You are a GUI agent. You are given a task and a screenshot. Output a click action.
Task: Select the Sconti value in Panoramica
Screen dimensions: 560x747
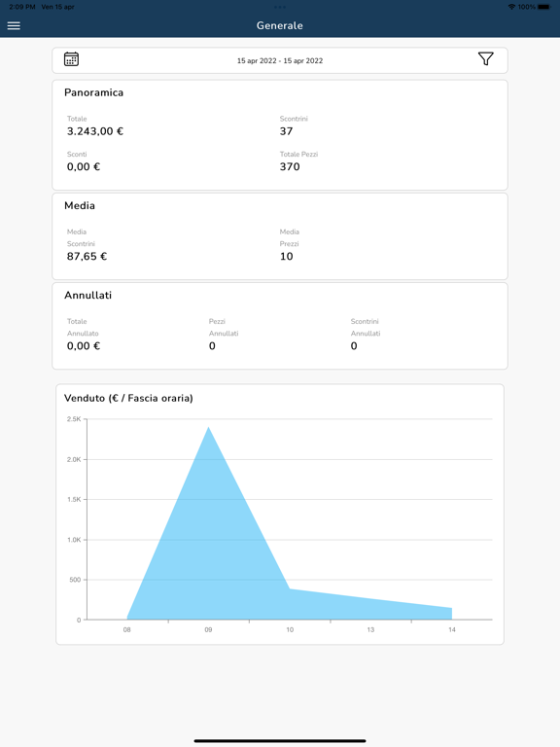pyautogui.click(x=84, y=166)
